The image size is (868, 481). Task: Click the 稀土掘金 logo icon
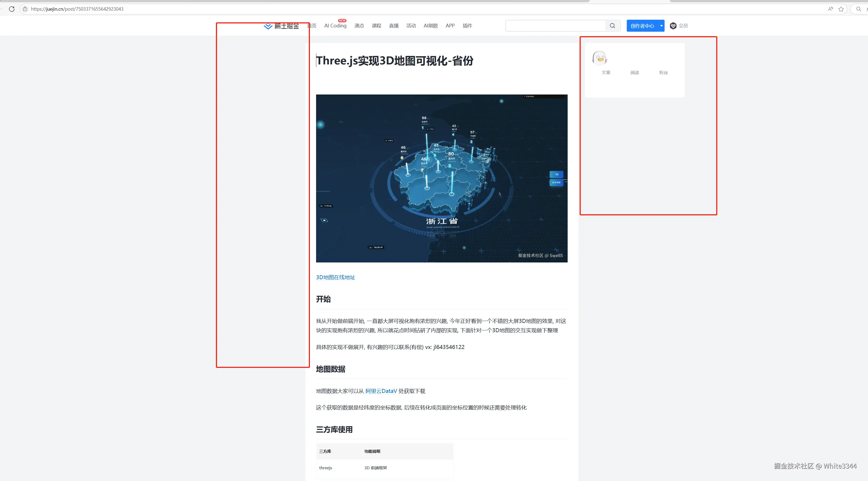[268, 26]
